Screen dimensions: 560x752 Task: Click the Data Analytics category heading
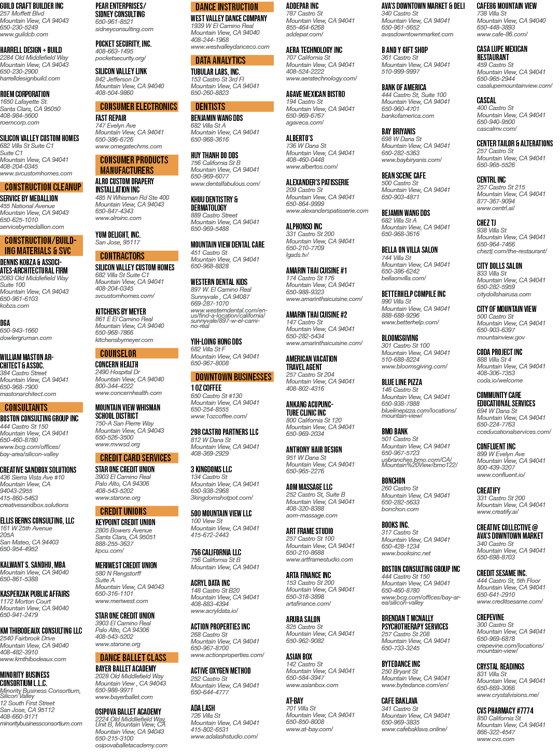pos(232,60)
